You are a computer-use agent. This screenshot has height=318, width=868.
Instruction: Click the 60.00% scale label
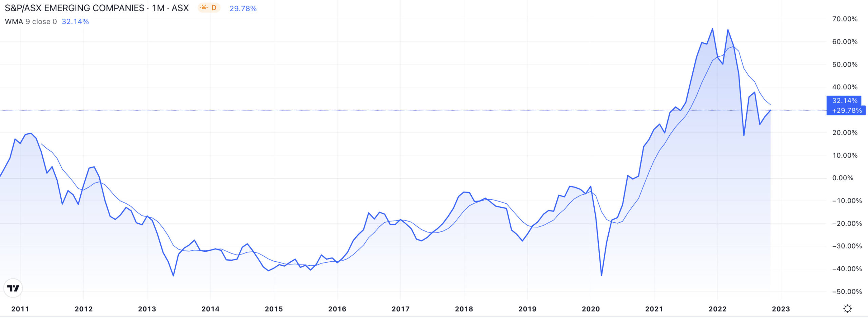tap(845, 42)
